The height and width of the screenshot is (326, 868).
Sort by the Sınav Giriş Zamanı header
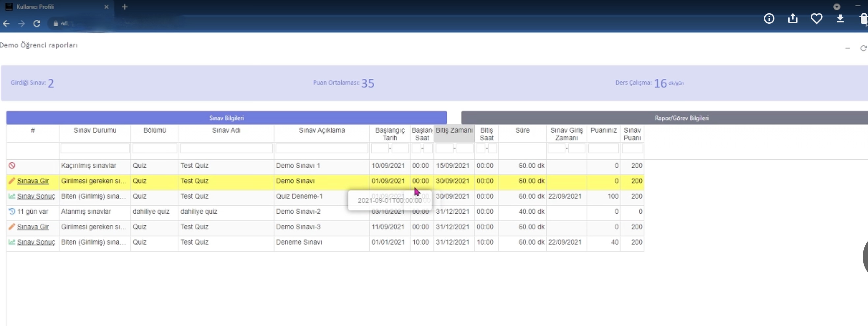pyautogui.click(x=567, y=134)
